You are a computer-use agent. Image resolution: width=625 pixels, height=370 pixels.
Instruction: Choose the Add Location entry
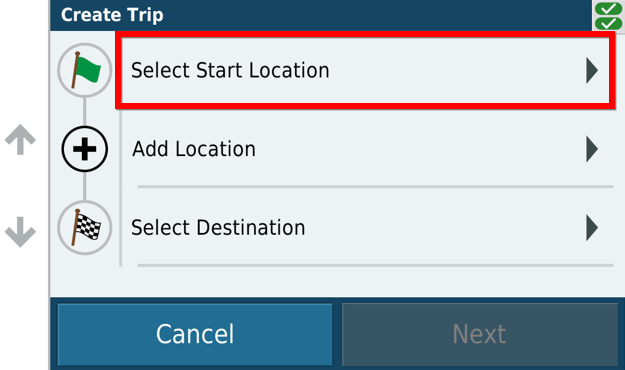pos(367,149)
